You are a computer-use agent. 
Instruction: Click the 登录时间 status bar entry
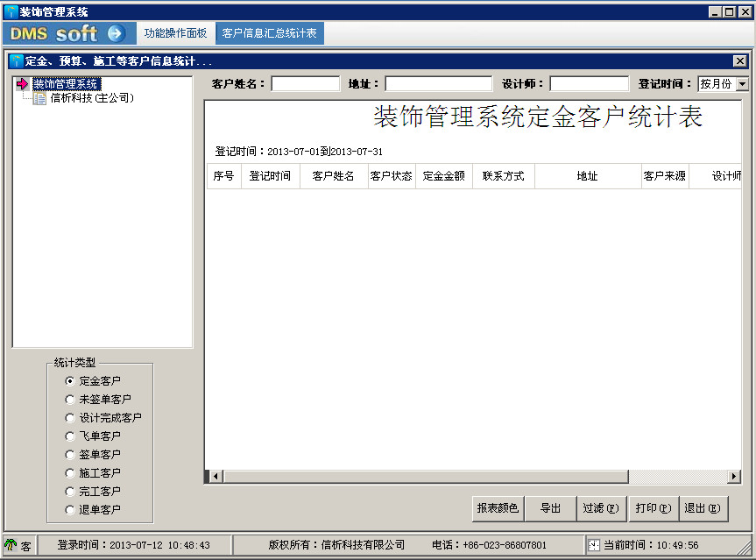(134, 545)
